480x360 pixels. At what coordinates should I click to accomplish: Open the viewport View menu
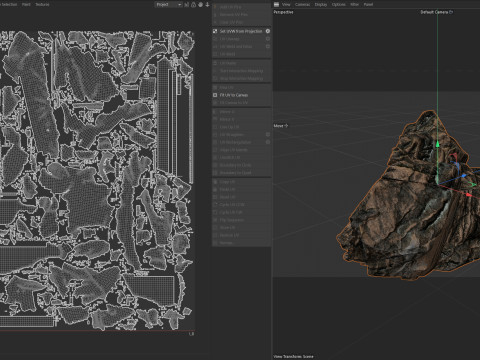click(x=286, y=5)
